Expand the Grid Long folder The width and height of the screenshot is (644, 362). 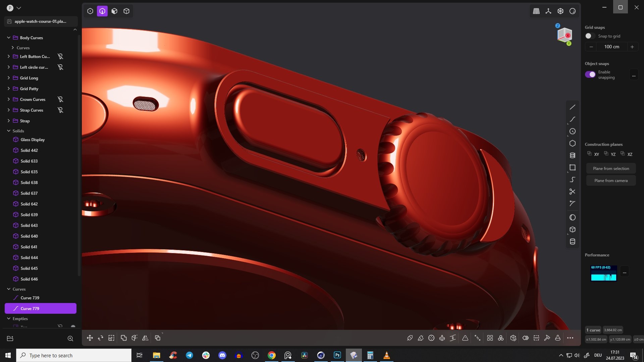(9, 78)
